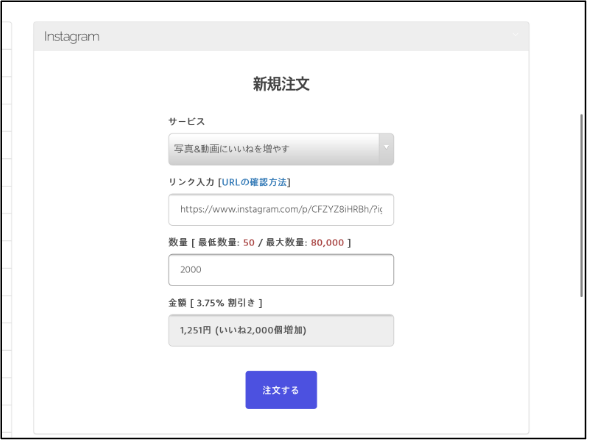The height and width of the screenshot is (440, 590).
Task: Click the 数量 field label
Action: 178,242
